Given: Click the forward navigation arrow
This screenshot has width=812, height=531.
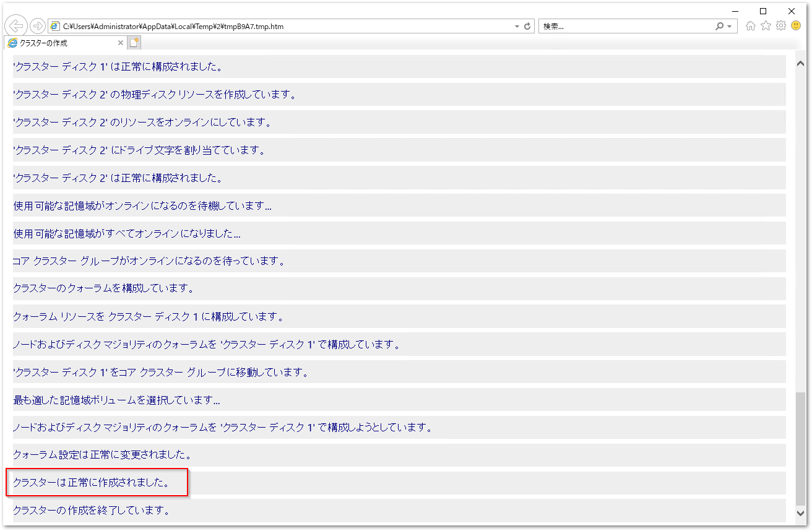Looking at the screenshot, I should tap(37, 25).
